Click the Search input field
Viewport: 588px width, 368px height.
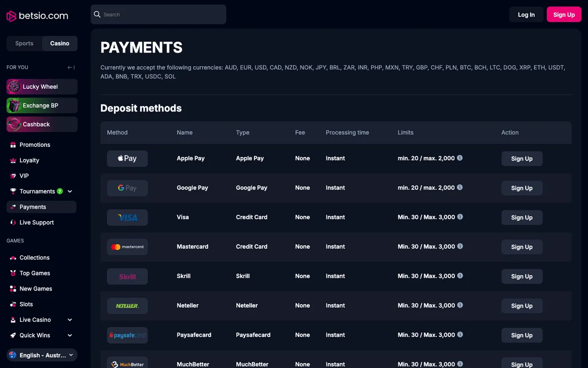coord(158,15)
